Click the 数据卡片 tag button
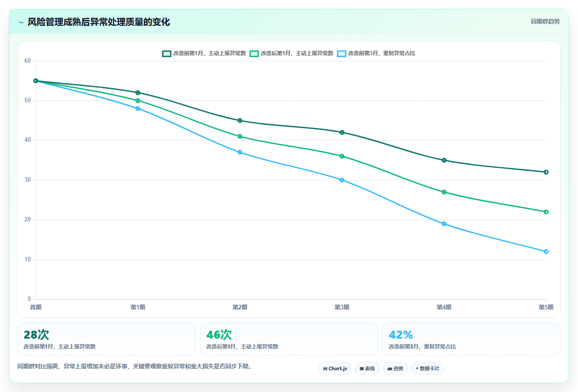578x392 pixels. click(428, 368)
